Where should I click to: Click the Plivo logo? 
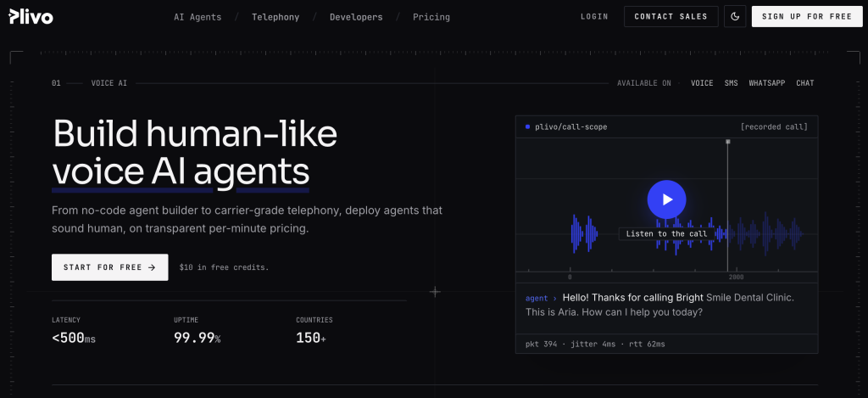[31, 17]
